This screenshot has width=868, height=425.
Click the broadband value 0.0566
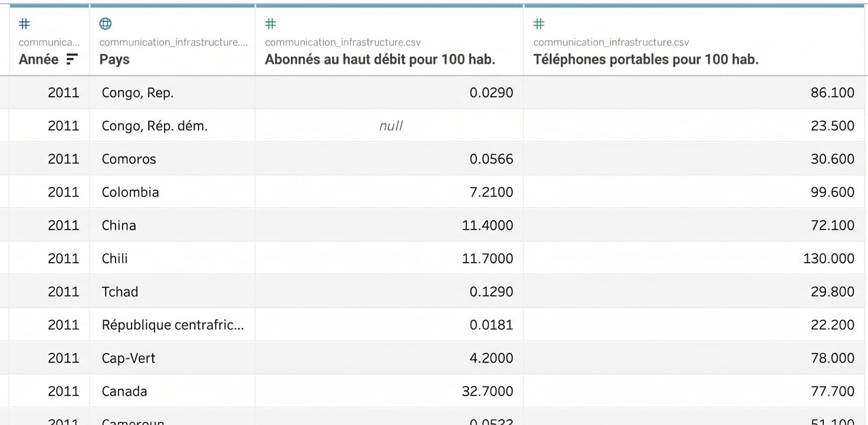[491, 159]
